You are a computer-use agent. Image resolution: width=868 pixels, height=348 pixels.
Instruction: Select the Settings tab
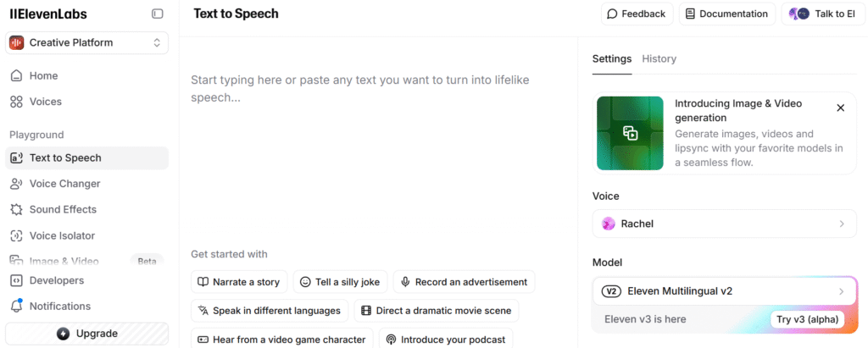point(611,58)
